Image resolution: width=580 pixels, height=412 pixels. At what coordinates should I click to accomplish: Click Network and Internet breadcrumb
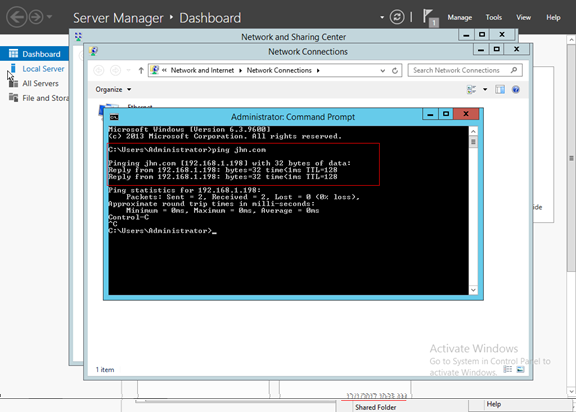pyautogui.click(x=202, y=70)
